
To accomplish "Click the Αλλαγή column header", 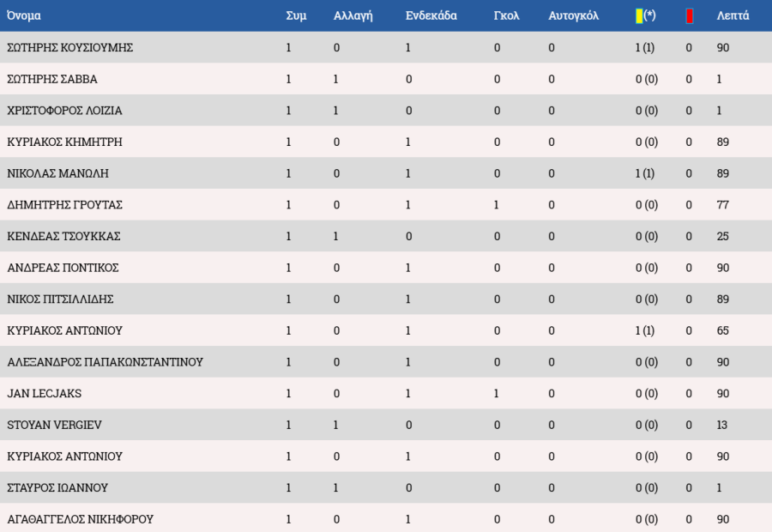I will (353, 15).
